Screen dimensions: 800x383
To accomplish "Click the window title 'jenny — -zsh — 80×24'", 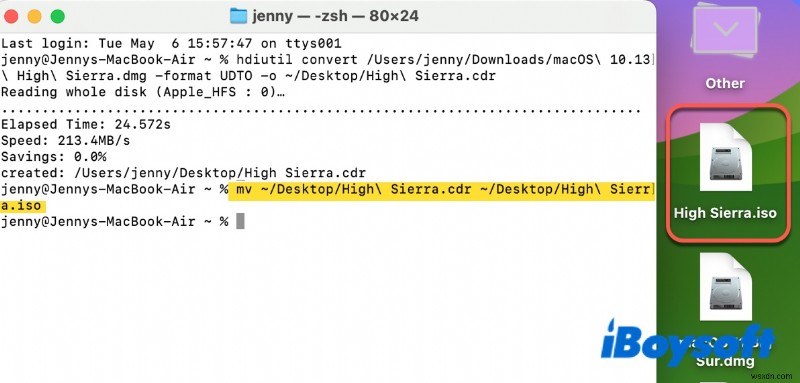I will tap(335, 16).
